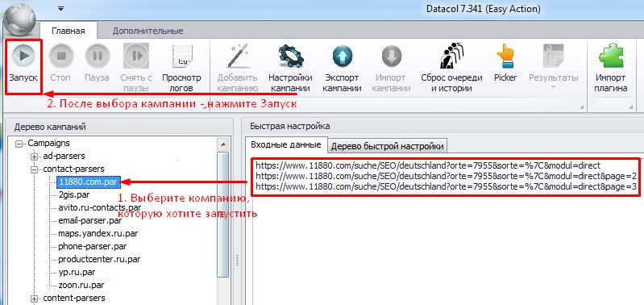This screenshot has width=644, height=305.
Task: Select maps.yandex.ru.par campaign
Action: coord(98,233)
